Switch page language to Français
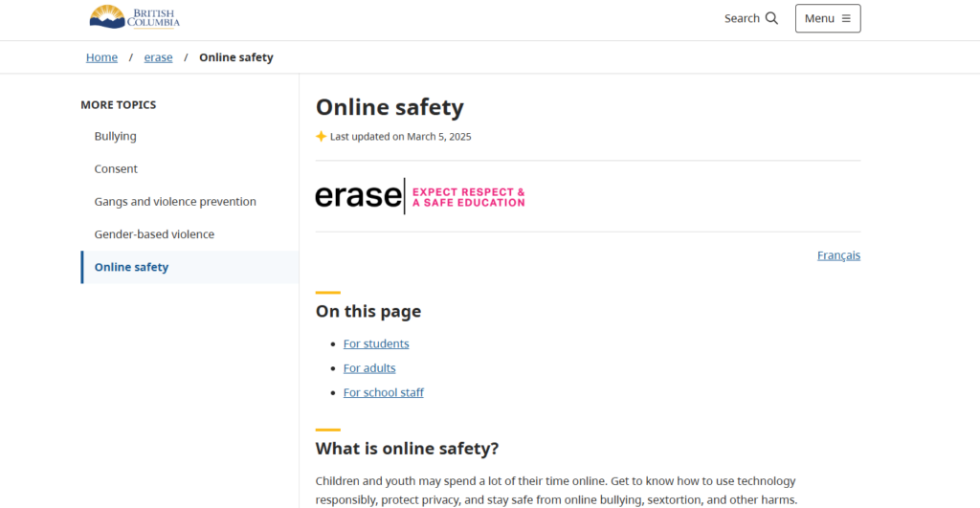Viewport: 980px width, 508px height. [838, 254]
